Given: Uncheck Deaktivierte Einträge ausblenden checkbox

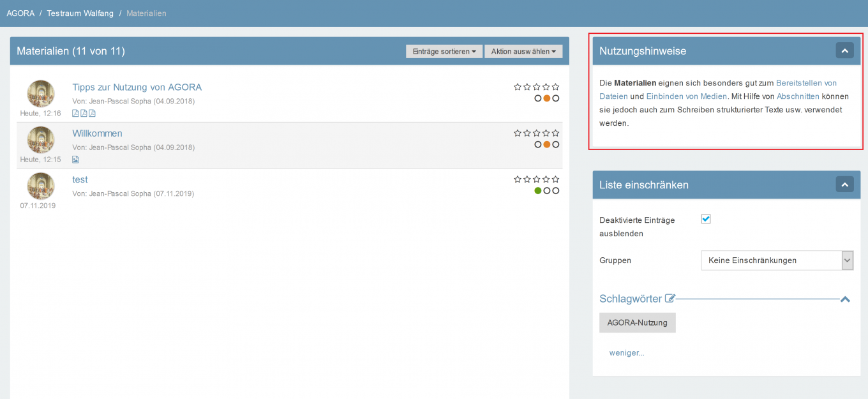Looking at the screenshot, I should click(706, 219).
